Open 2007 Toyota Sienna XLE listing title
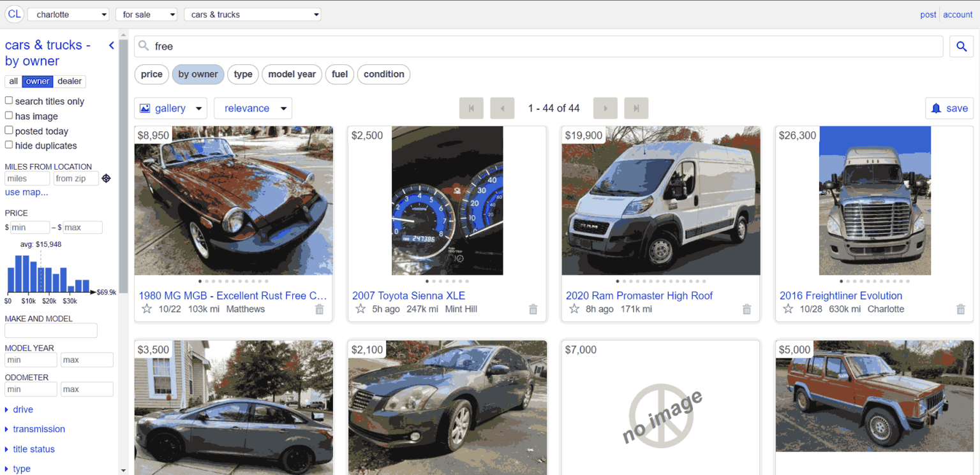Image resolution: width=980 pixels, height=475 pixels. [x=408, y=296]
